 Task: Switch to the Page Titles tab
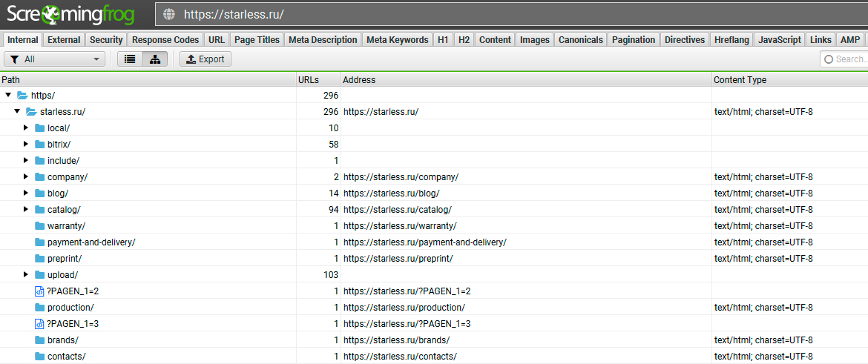257,40
